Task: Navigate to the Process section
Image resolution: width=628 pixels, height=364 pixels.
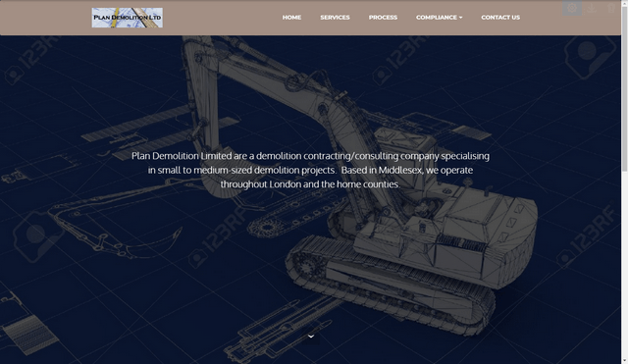Action: (383, 18)
